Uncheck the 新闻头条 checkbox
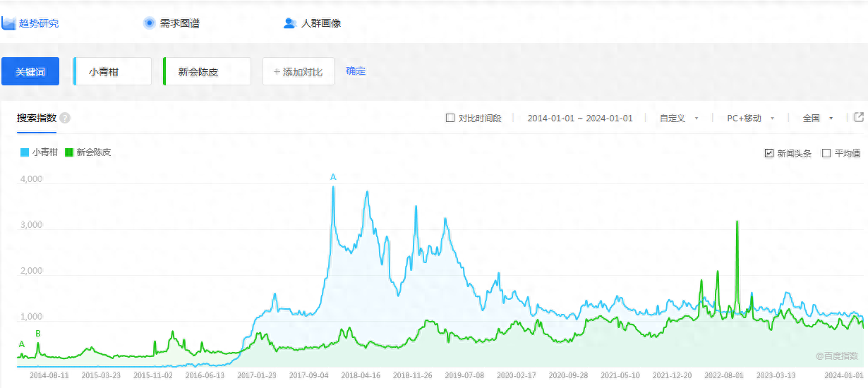 (769, 153)
